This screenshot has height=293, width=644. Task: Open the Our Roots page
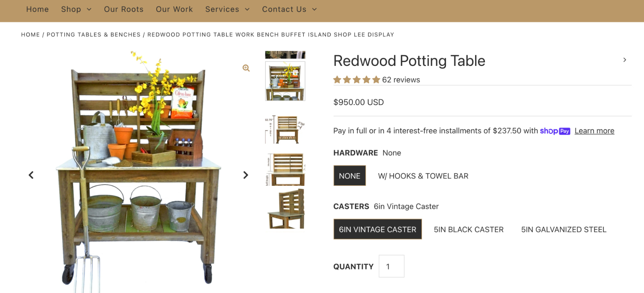(124, 9)
